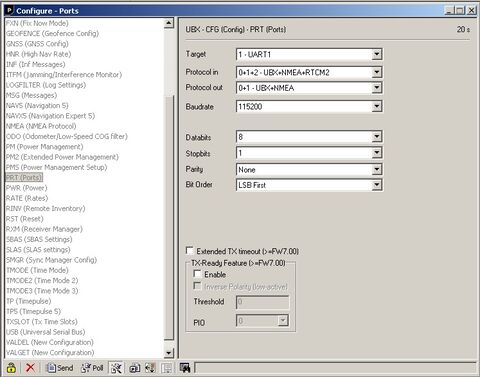
Task: Select FXN (Fix Now Mode) in list
Action: [37, 23]
